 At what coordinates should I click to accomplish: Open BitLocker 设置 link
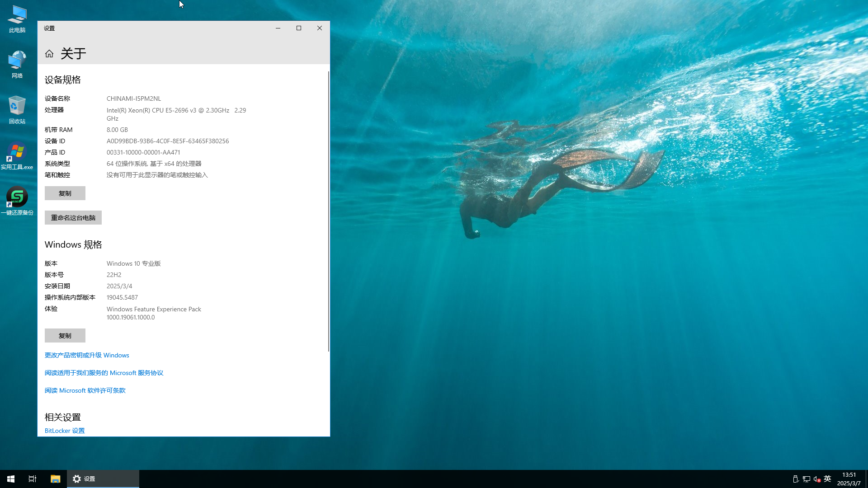pyautogui.click(x=65, y=431)
